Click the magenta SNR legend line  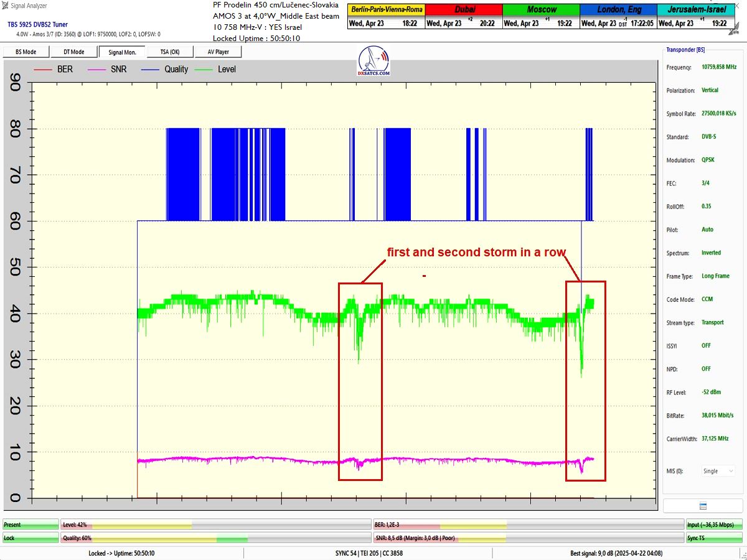96,69
